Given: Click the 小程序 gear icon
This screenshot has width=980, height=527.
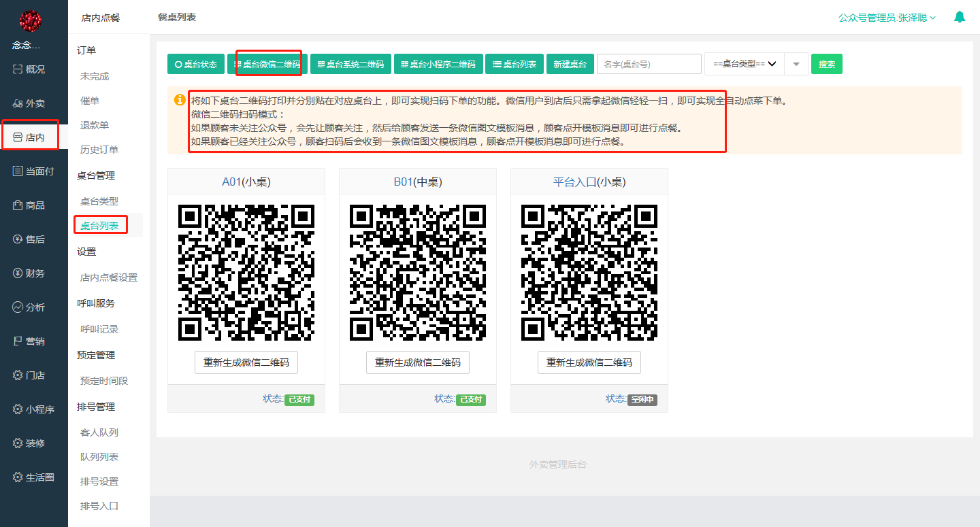Looking at the screenshot, I should point(18,409).
